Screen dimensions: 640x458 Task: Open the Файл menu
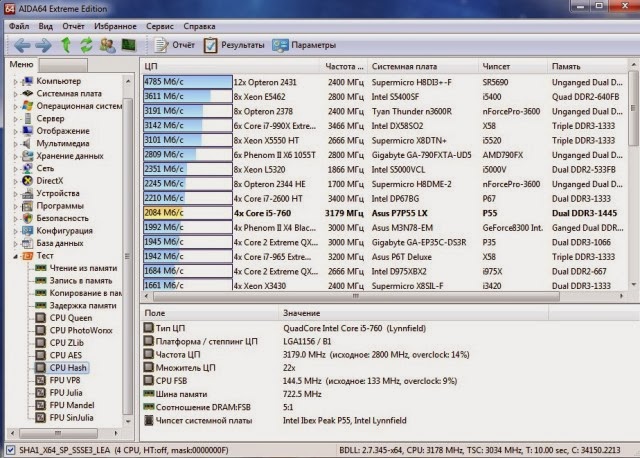point(19,26)
